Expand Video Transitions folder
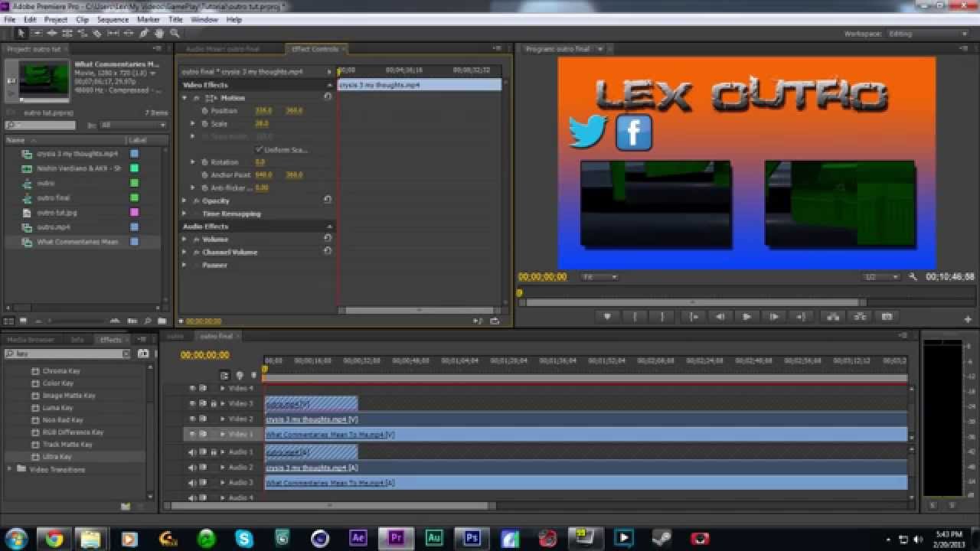 pos(9,468)
